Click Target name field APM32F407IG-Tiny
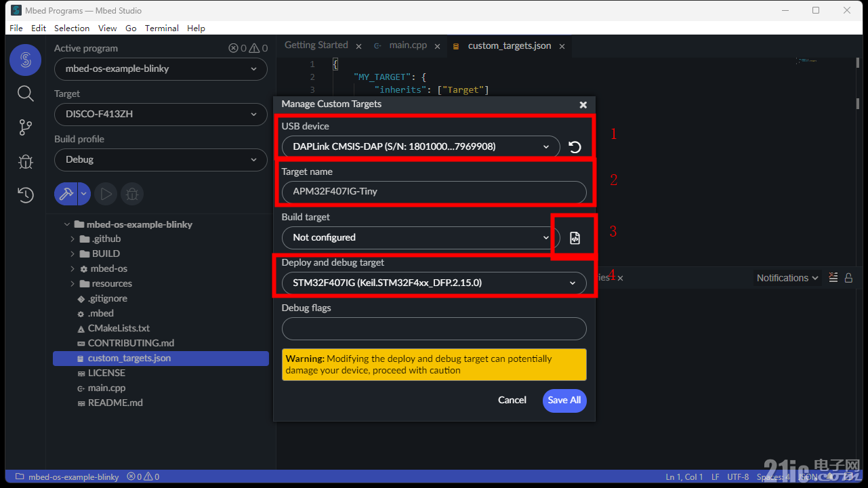The height and width of the screenshot is (488, 868). (434, 192)
